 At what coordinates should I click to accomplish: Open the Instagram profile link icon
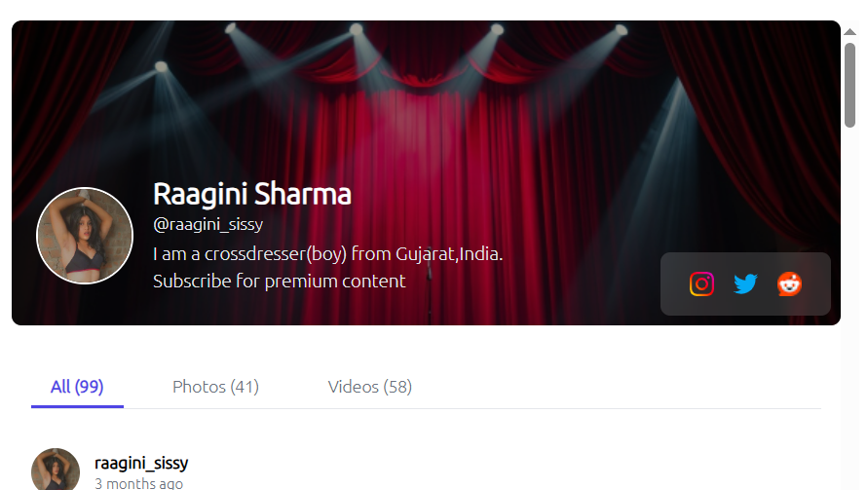point(701,284)
